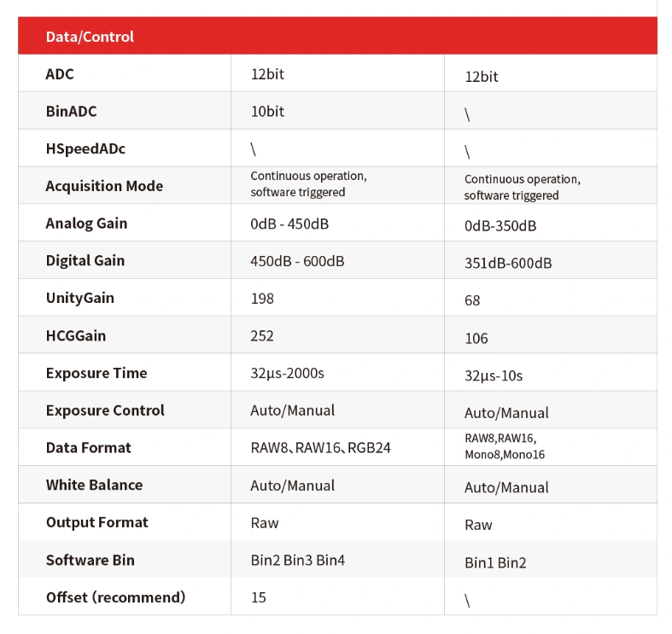Image resolution: width=672 pixels, height=634 pixels.
Task: Select the 0dB - 450dB analog gain value
Action: point(289,224)
